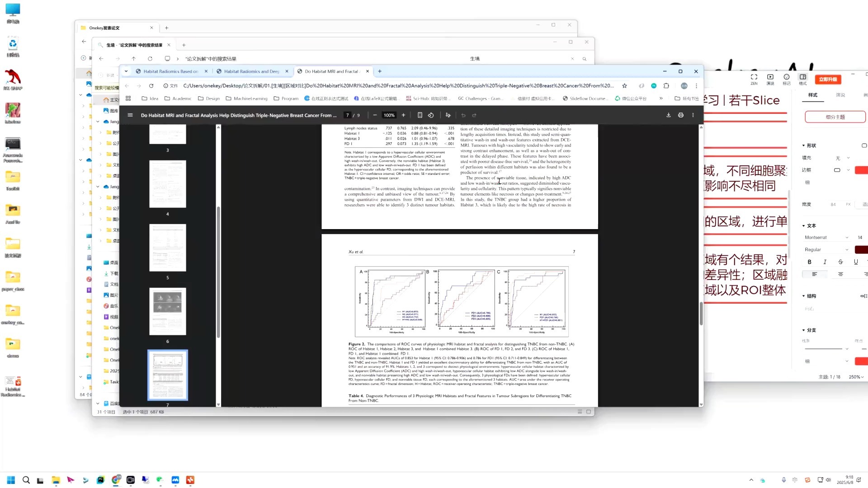Image resolution: width=868 pixels, height=488 pixels.
Task: Show more bookmarks with the chevron
Action: click(x=661, y=99)
